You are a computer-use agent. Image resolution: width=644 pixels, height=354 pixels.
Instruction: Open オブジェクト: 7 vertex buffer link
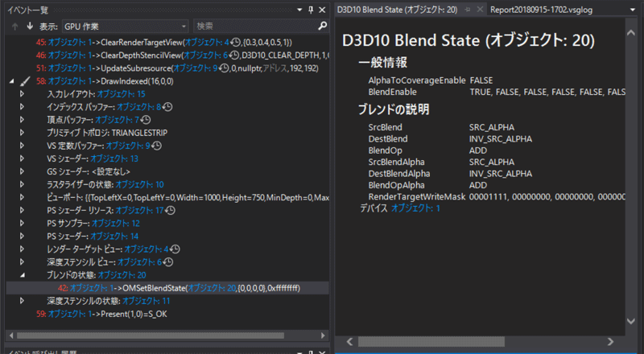[x=117, y=120]
